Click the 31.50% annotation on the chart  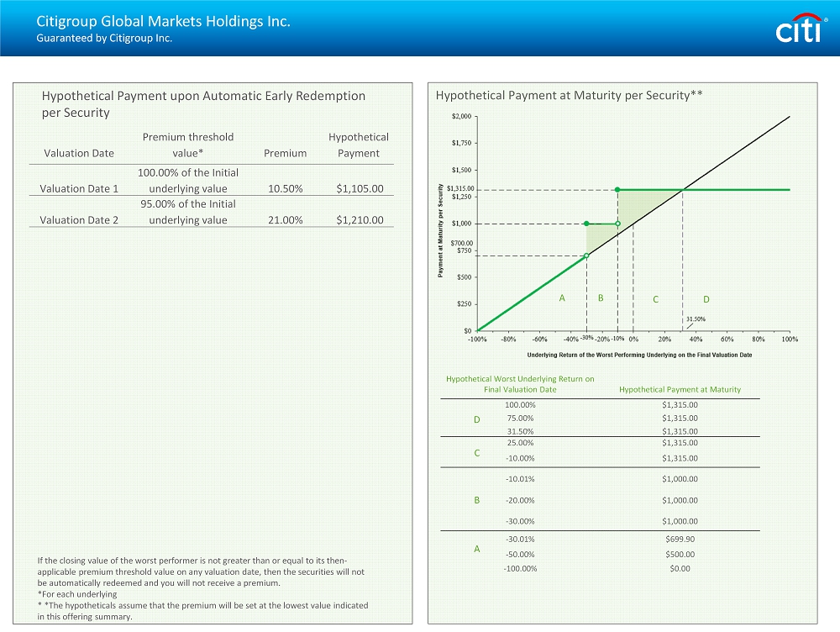[696, 319]
